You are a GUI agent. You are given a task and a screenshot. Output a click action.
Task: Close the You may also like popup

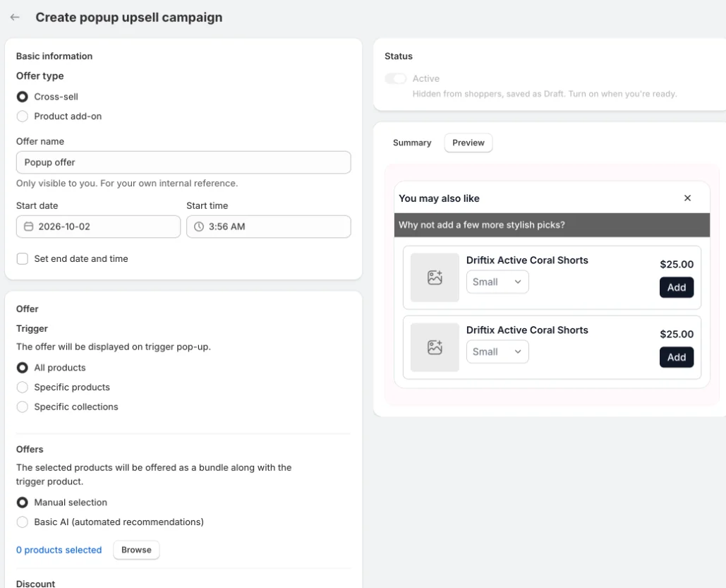(x=687, y=198)
